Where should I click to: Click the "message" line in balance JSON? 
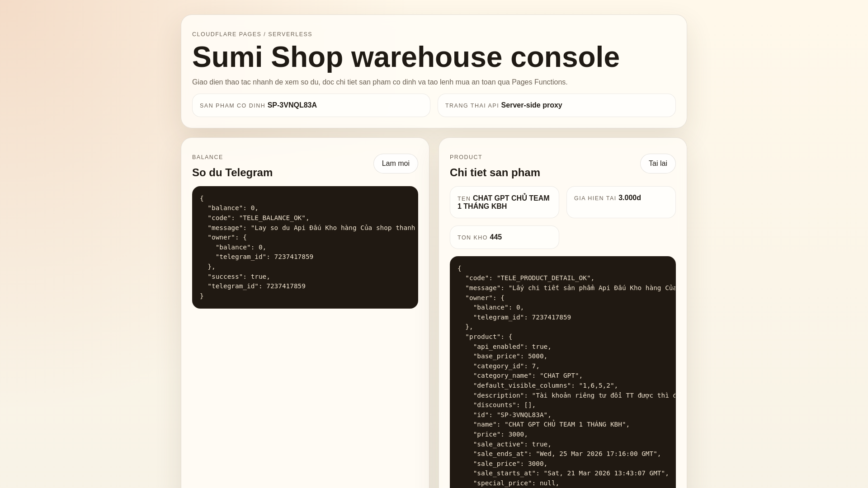pyautogui.click(x=311, y=228)
